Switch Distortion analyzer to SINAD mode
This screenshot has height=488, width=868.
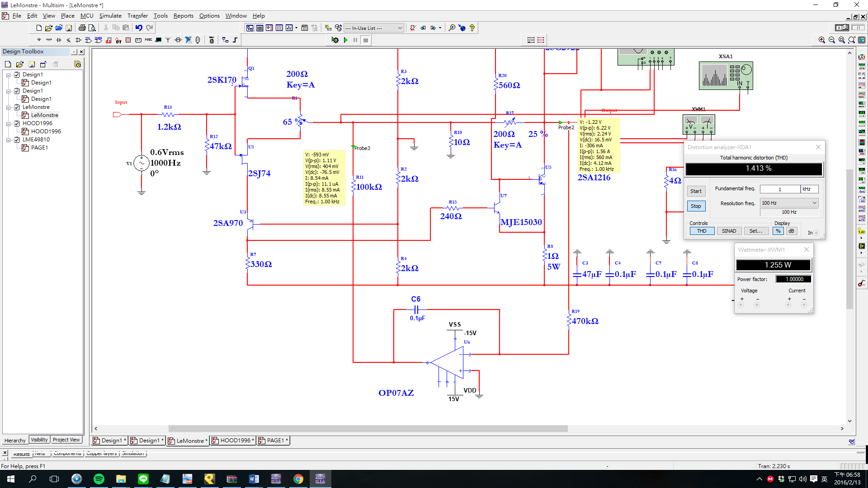[729, 231]
